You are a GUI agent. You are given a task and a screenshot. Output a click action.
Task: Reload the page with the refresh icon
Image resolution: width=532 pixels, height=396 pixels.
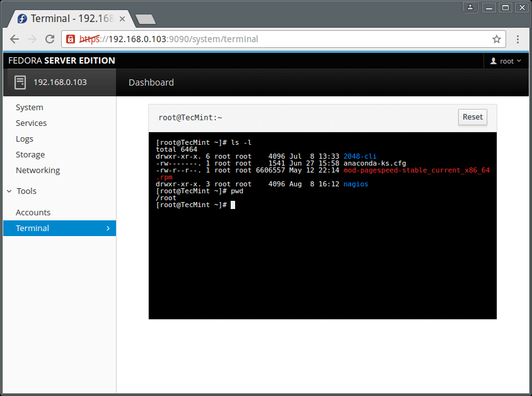pyautogui.click(x=50, y=39)
